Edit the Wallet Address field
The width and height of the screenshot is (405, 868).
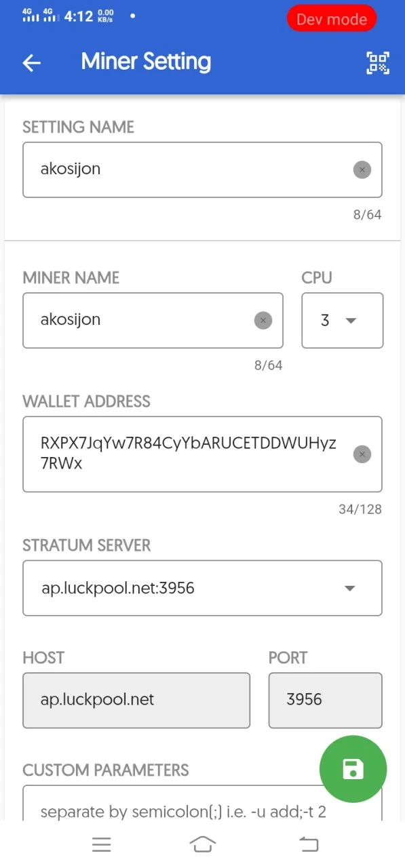pyautogui.click(x=202, y=454)
